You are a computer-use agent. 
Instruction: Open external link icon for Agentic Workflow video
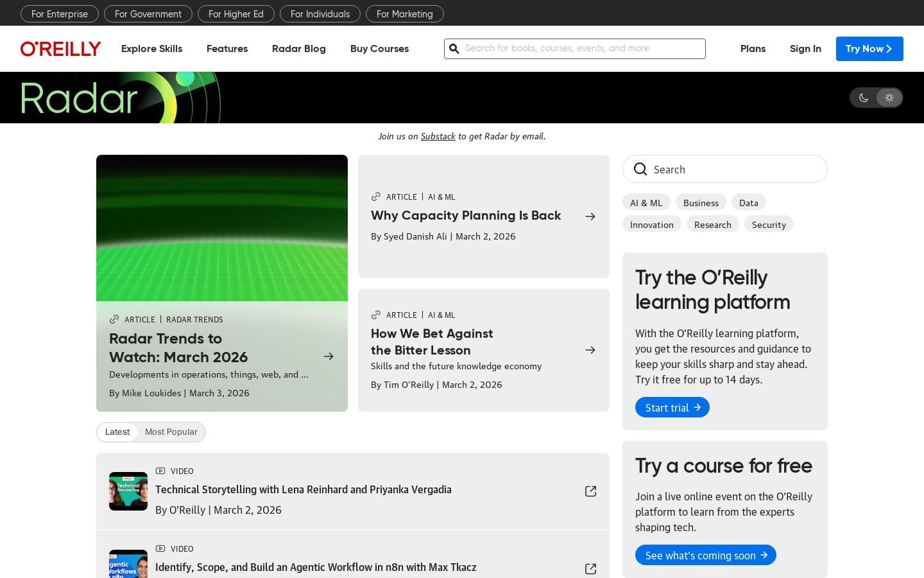pos(591,569)
